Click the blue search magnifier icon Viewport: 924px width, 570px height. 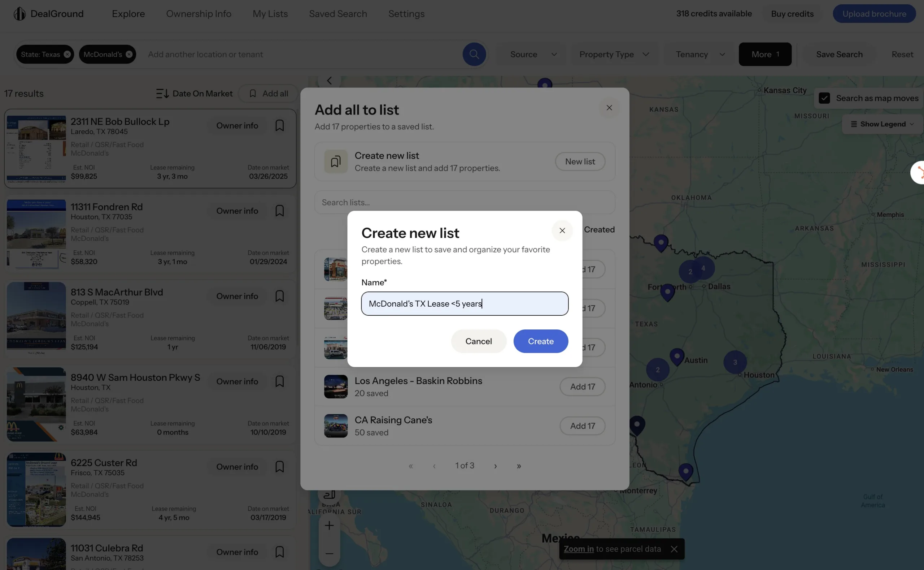pos(474,54)
